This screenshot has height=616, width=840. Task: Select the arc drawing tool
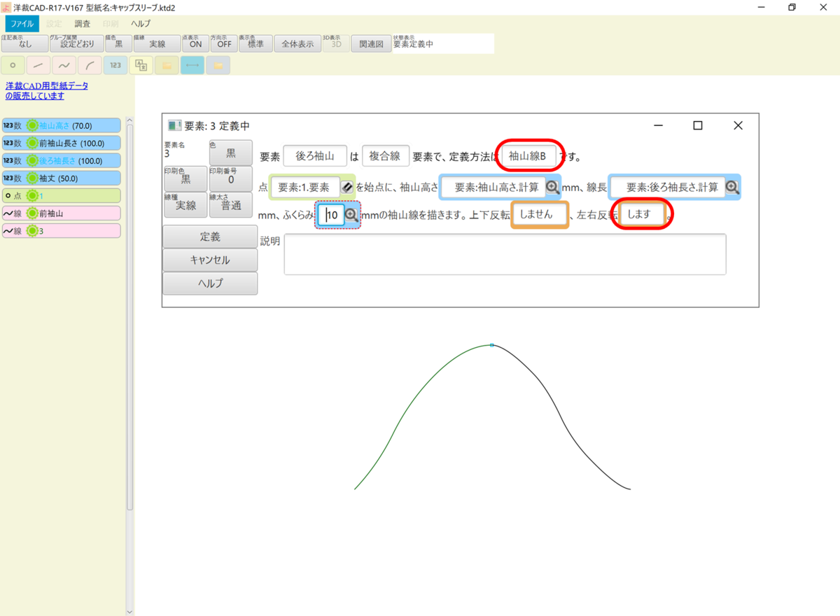point(88,64)
